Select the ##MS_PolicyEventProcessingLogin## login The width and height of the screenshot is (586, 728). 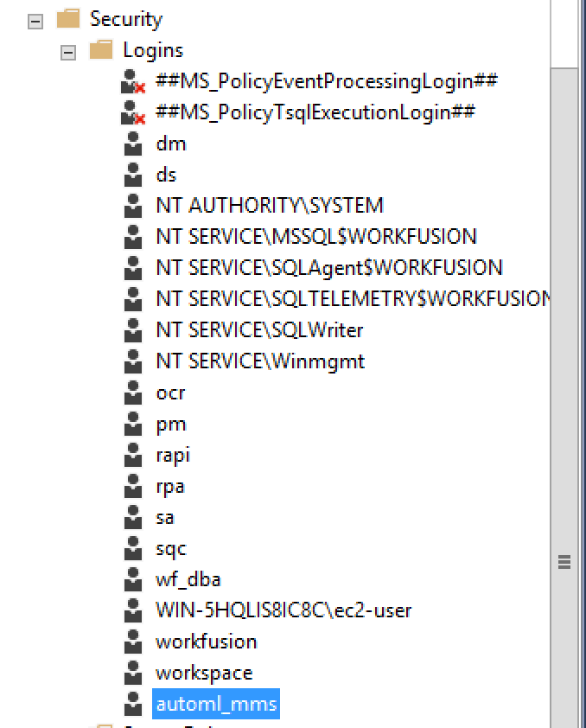pos(326,81)
